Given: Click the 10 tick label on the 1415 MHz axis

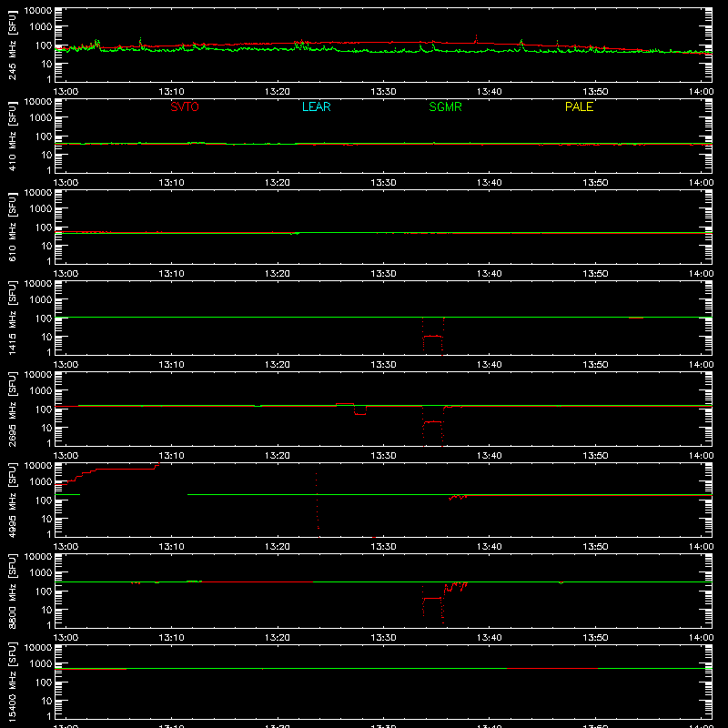Looking at the screenshot, I should click(x=47, y=337).
